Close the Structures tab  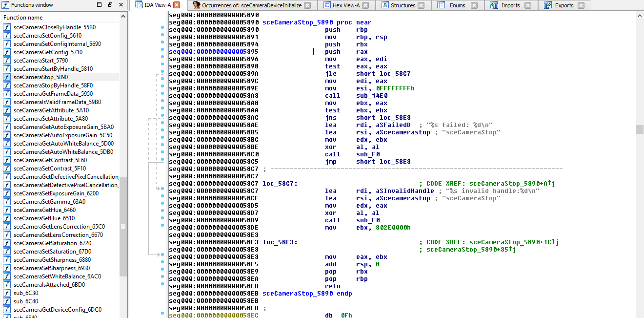click(x=421, y=5)
